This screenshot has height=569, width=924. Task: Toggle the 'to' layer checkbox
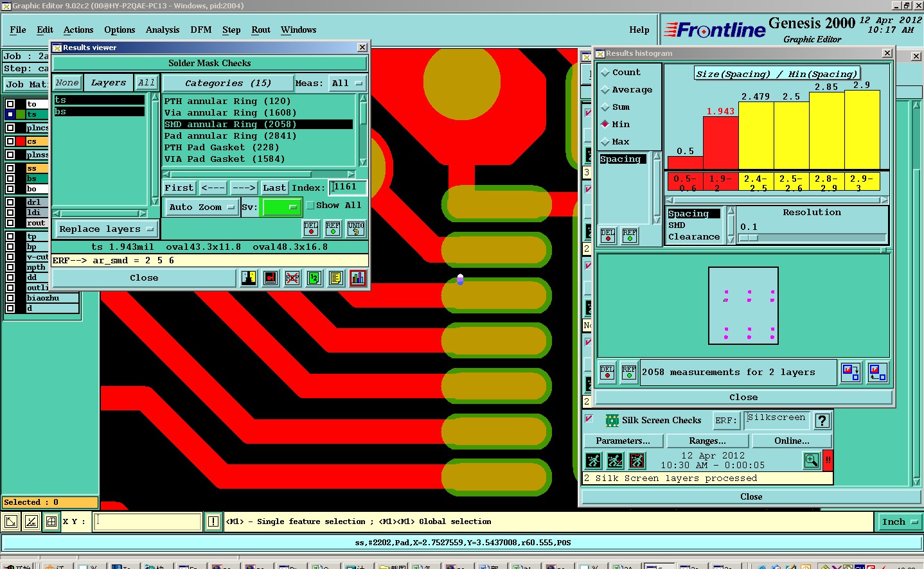(10, 104)
